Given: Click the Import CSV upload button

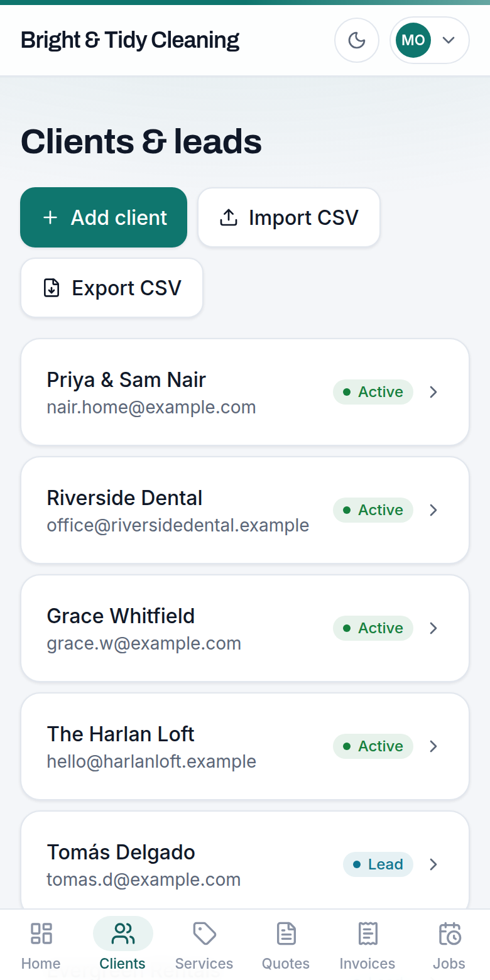Looking at the screenshot, I should [289, 217].
